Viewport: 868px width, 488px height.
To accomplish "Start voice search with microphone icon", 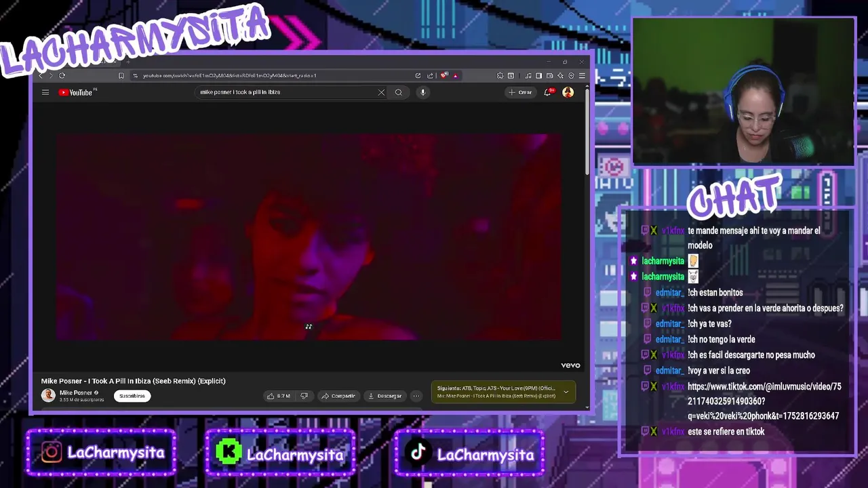I will coord(422,92).
